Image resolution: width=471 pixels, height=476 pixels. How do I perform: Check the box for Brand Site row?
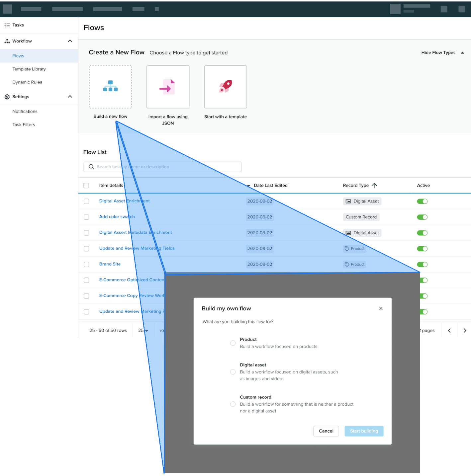86,264
